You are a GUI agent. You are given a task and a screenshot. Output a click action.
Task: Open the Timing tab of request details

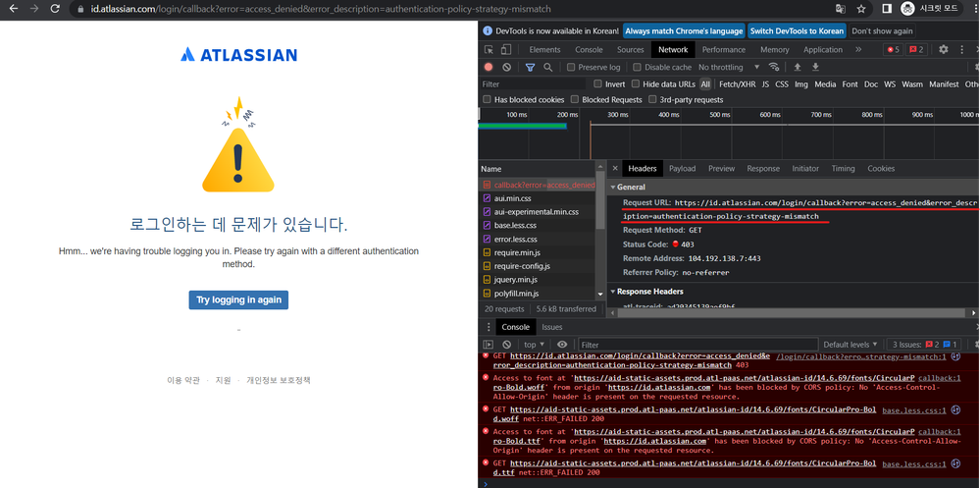(843, 168)
